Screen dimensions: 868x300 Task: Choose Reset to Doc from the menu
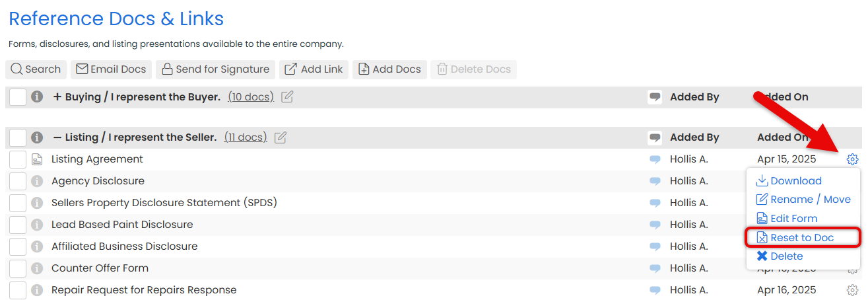(802, 238)
